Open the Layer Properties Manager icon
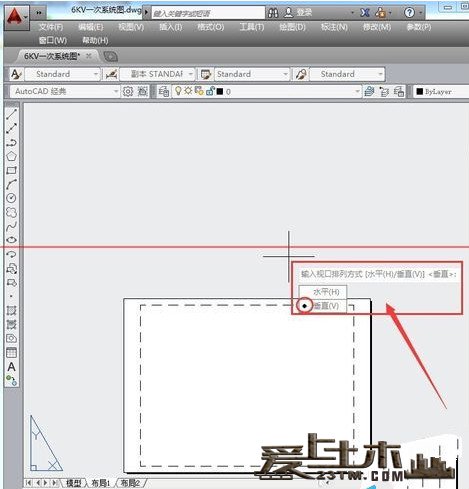 tap(163, 91)
